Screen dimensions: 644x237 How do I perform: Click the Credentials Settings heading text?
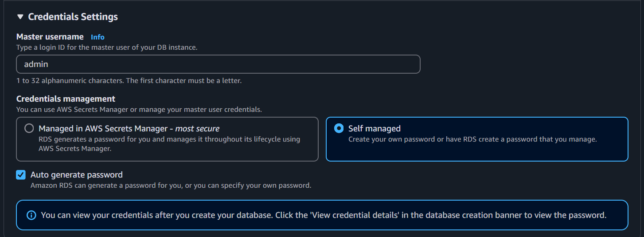(x=73, y=17)
